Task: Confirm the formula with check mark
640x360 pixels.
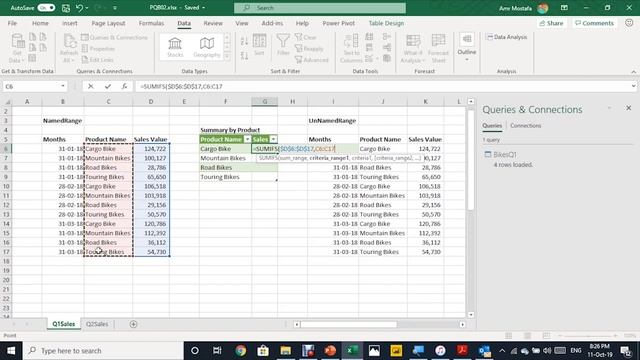Action: (108, 86)
